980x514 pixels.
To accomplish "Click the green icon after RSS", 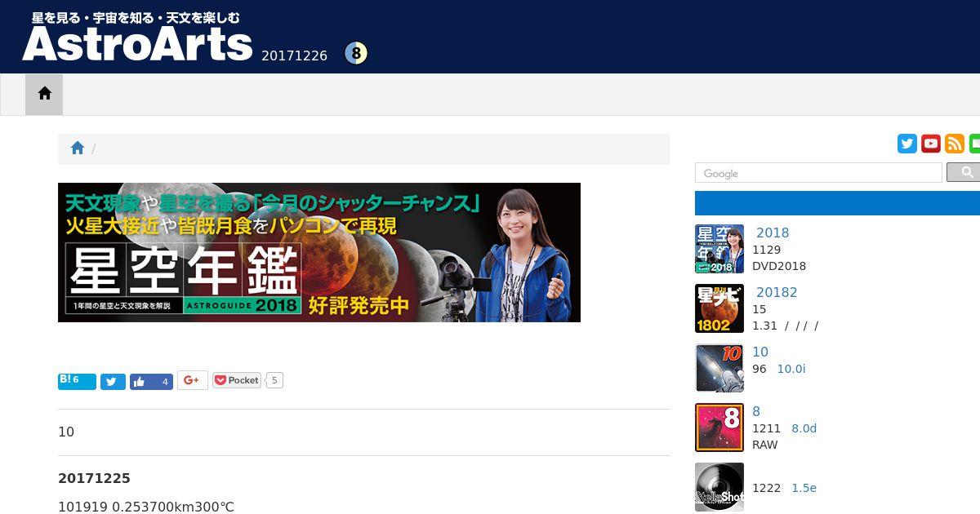I will 974,144.
